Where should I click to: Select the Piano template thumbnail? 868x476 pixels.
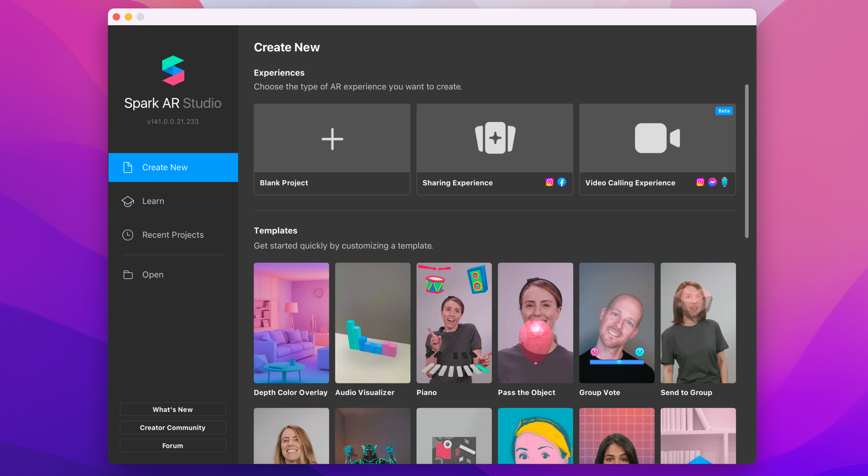tap(454, 323)
